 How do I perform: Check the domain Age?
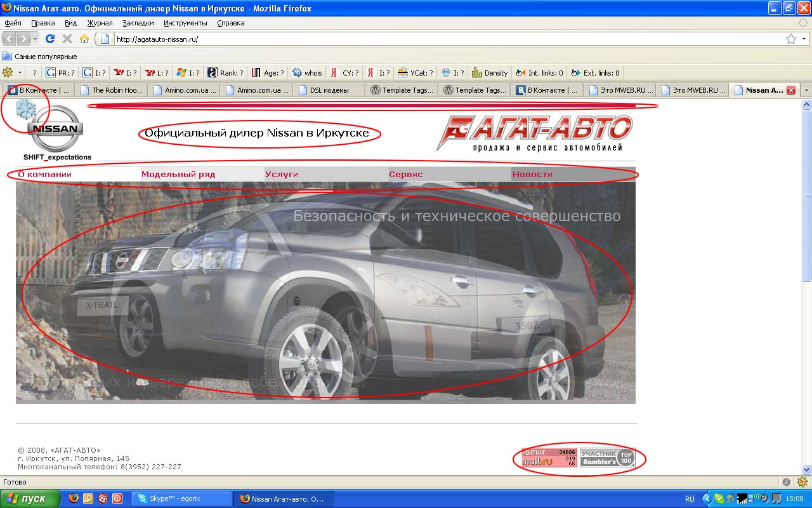point(268,72)
